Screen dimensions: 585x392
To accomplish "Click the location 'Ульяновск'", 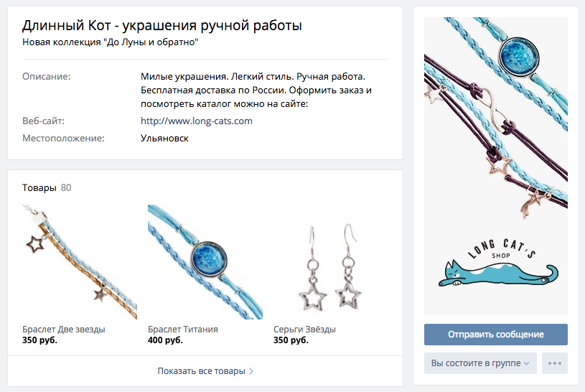I will click(x=164, y=138).
